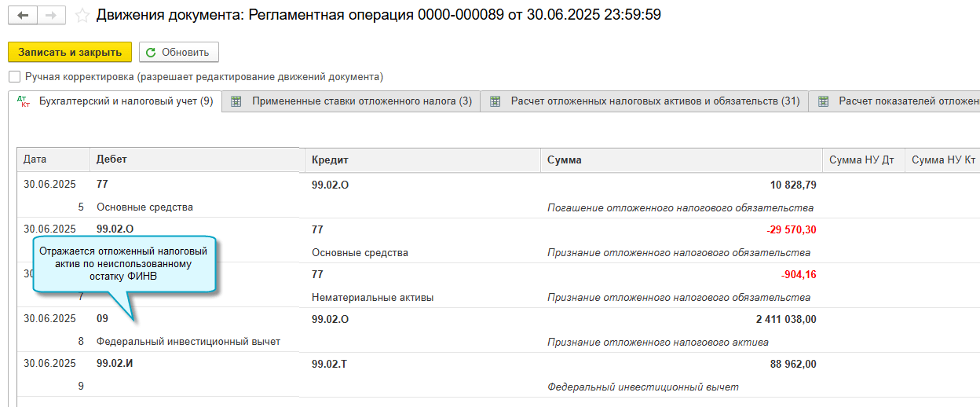The image size is (980, 407).
Task: Click the Обновить button
Action: (x=178, y=52)
